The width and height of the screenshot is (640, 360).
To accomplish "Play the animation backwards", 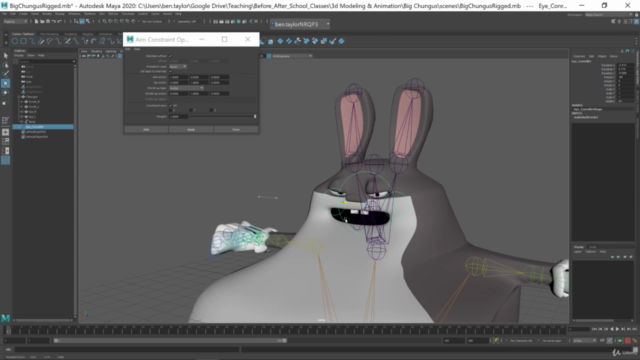I will [611, 329].
